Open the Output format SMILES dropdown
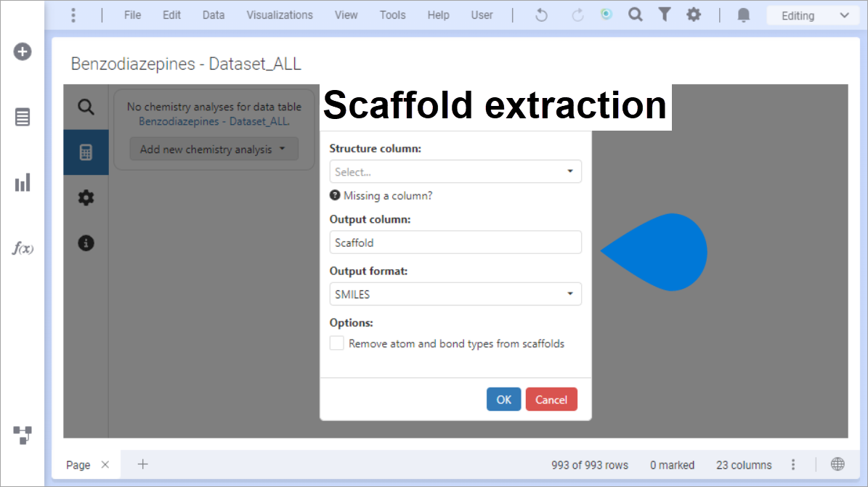Image resolution: width=868 pixels, height=487 pixels. click(x=455, y=294)
